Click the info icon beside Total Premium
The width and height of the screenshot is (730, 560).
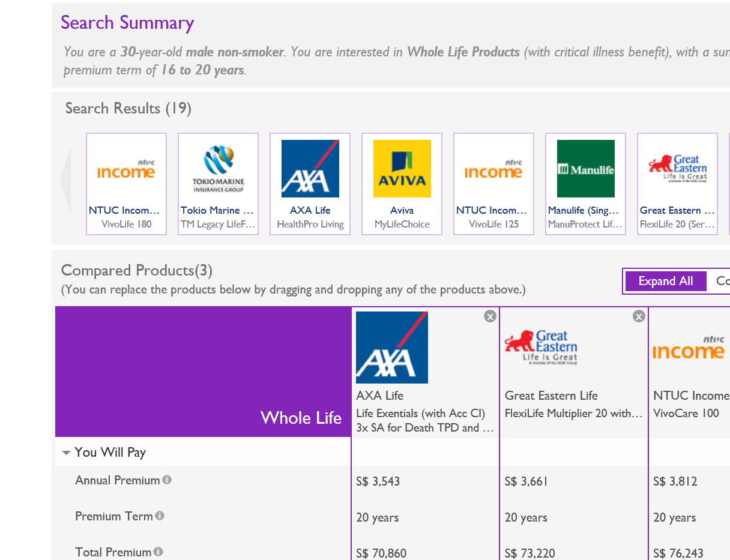pos(158,552)
